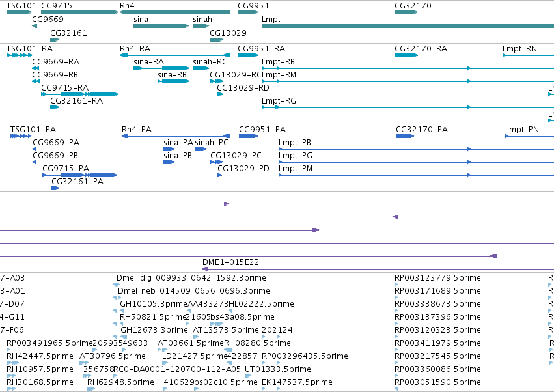
Task: Select the Rh4-PA protein label
Action: coord(137,130)
